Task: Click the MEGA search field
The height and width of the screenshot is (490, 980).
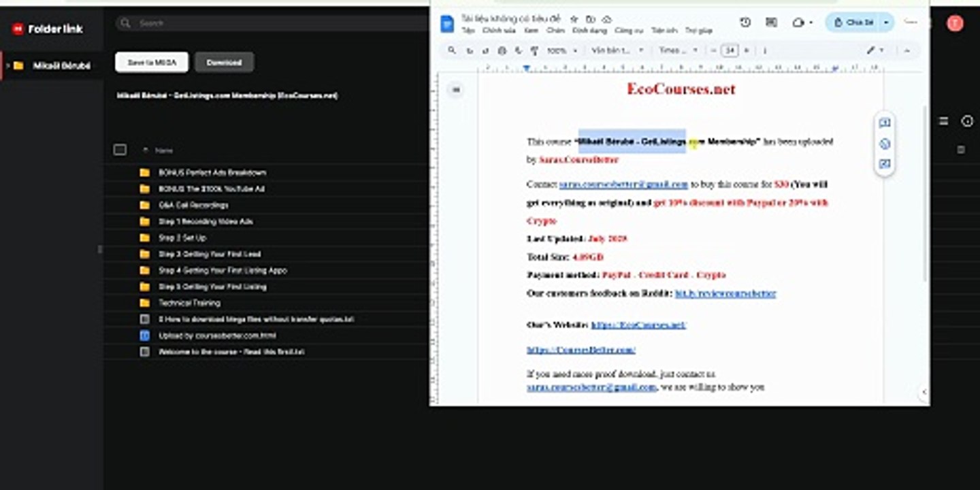Action: (x=272, y=23)
